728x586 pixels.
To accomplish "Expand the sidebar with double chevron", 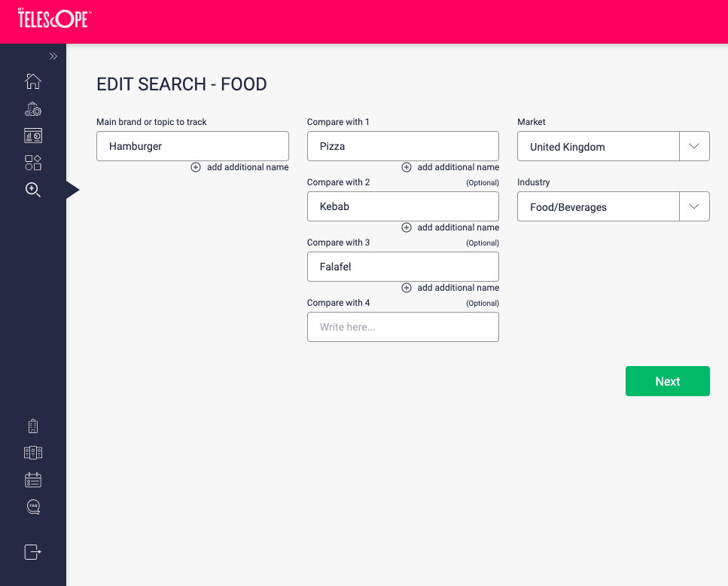I will pyautogui.click(x=53, y=56).
